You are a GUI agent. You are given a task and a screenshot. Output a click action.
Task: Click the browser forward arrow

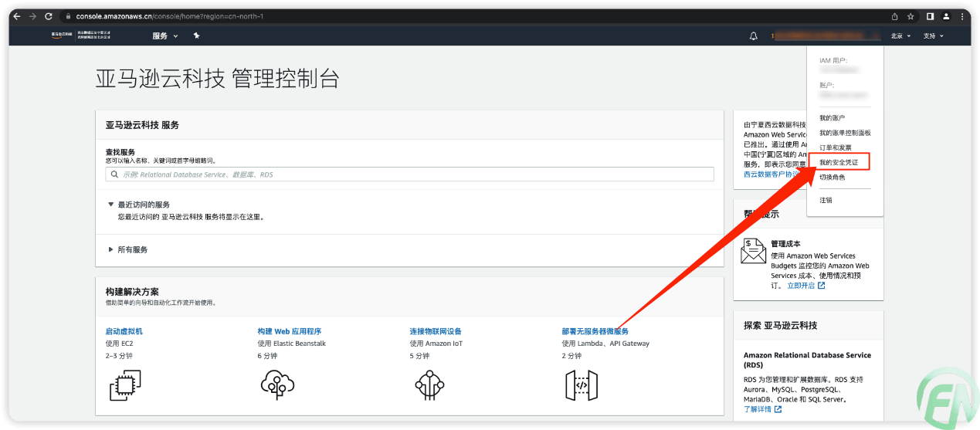click(32, 16)
